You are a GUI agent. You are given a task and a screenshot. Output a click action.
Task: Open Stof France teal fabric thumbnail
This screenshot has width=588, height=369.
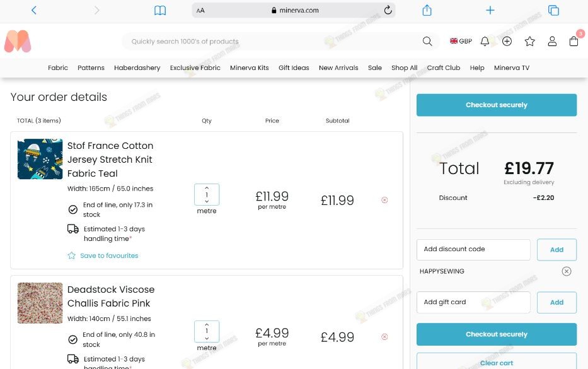pyautogui.click(x=40, y=159)
